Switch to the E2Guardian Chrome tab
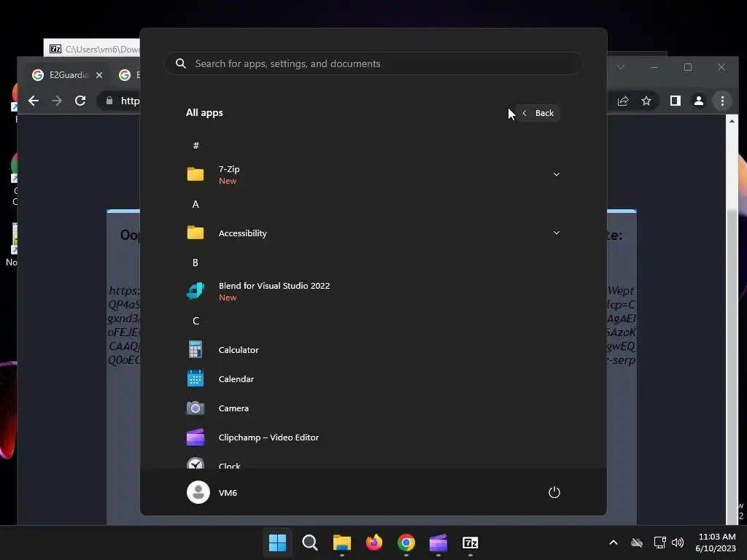The height and width of the screenshot is (560, 747). [x=66, y=75]
